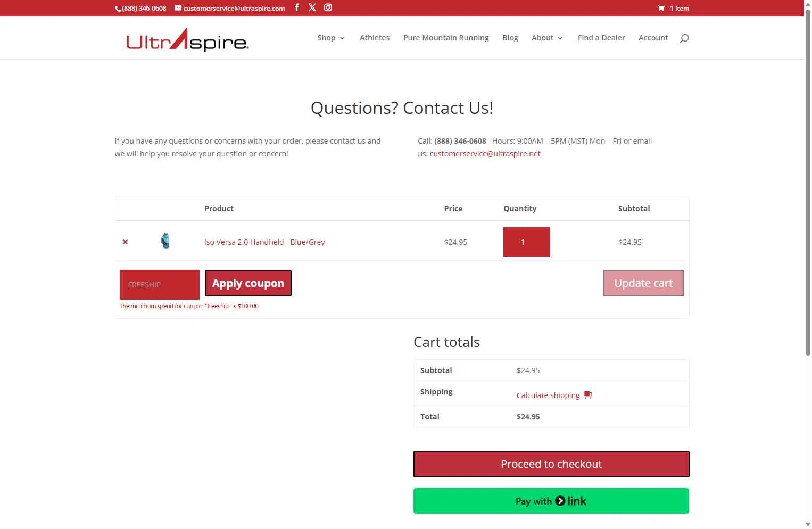Screen dimensions: 812x529
Task: Click the Price column header
Action: (x=453, y=209)
